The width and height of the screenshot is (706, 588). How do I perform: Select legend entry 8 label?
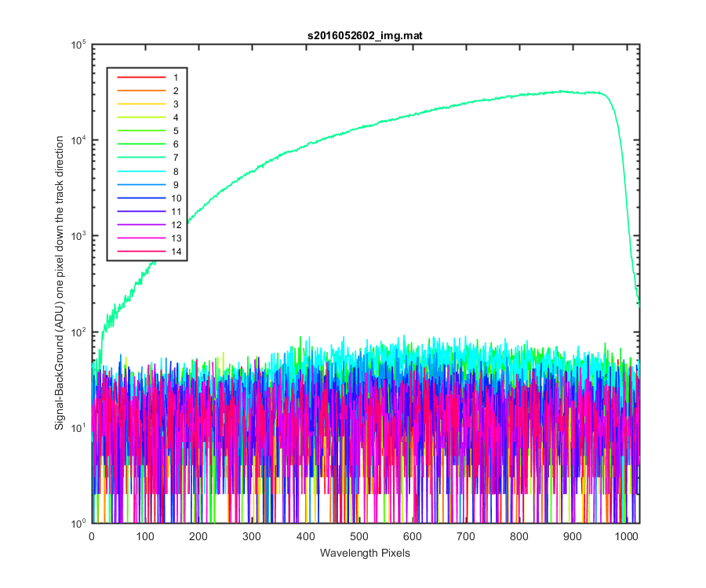point(176,172)
